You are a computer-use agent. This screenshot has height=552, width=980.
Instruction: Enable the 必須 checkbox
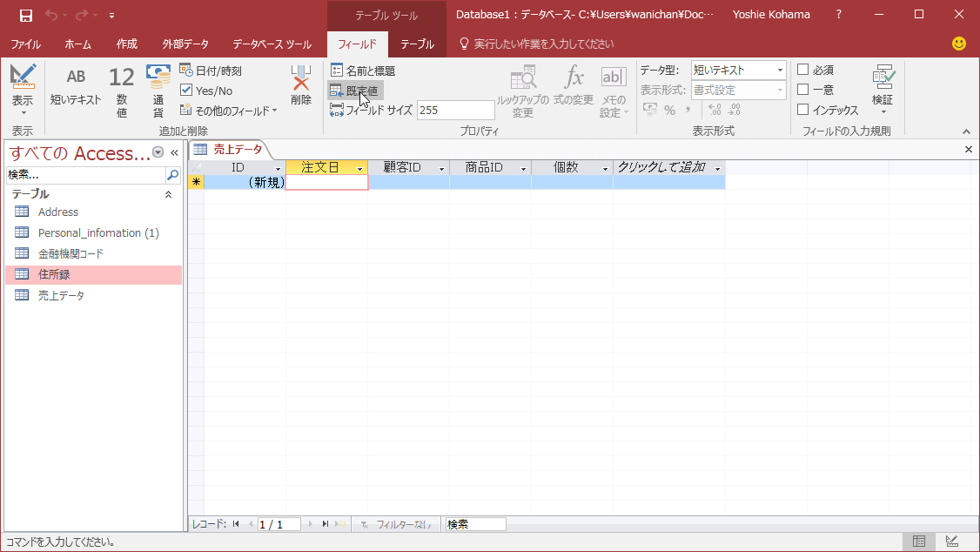click(x=803, y=70)
